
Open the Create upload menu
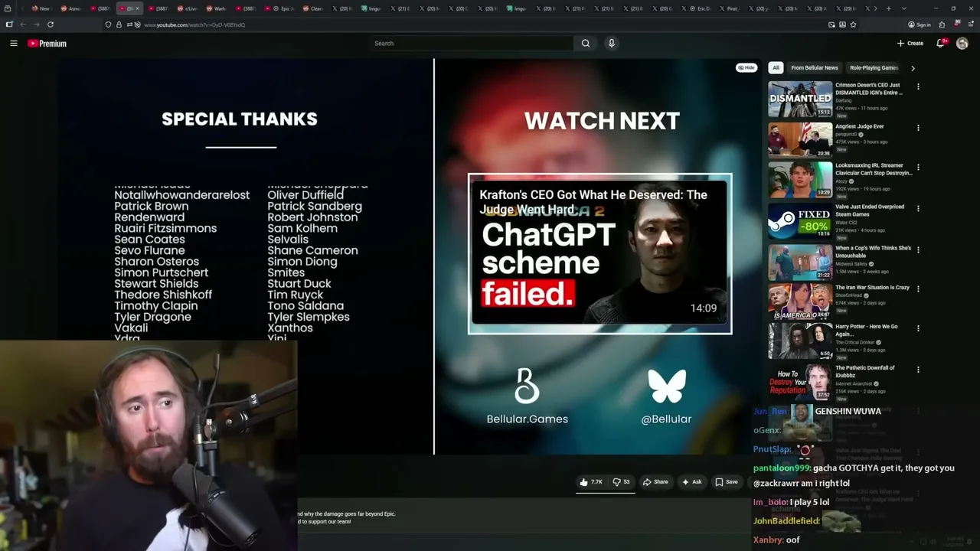pos(910,44)
